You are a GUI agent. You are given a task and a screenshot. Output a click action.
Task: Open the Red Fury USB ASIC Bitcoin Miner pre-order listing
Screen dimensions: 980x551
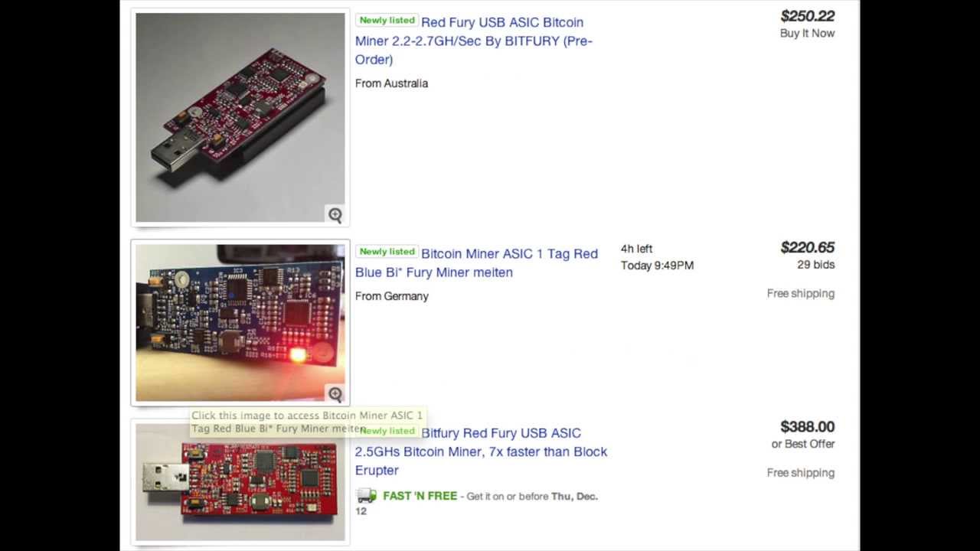coord(473,41)
